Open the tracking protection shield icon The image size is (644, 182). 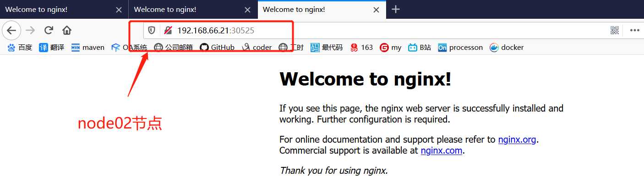tap(152, 31)
